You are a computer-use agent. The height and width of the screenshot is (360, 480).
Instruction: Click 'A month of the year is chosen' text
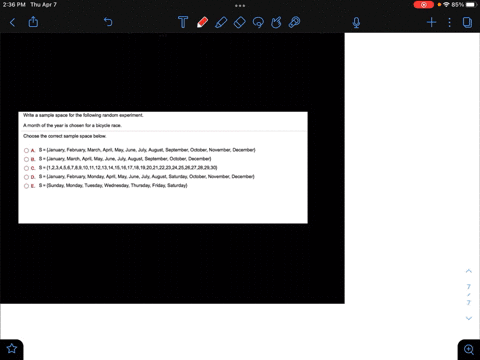[72, 125]
